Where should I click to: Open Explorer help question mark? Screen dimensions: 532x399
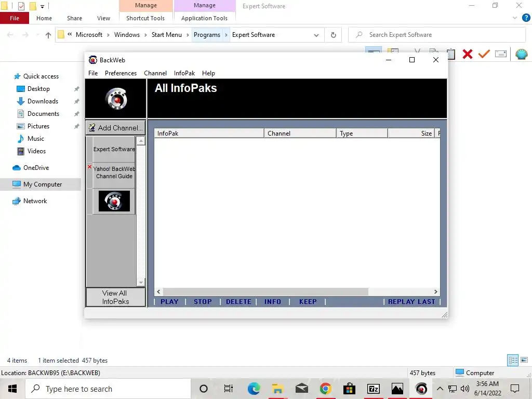tap(526, 18)
